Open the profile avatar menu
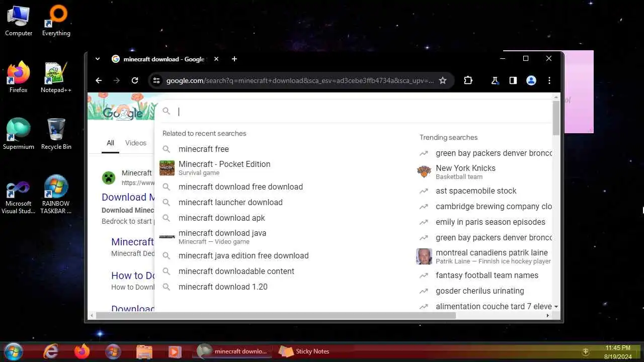The height and width of the screenshot is (362, 644). coord(531,80)
